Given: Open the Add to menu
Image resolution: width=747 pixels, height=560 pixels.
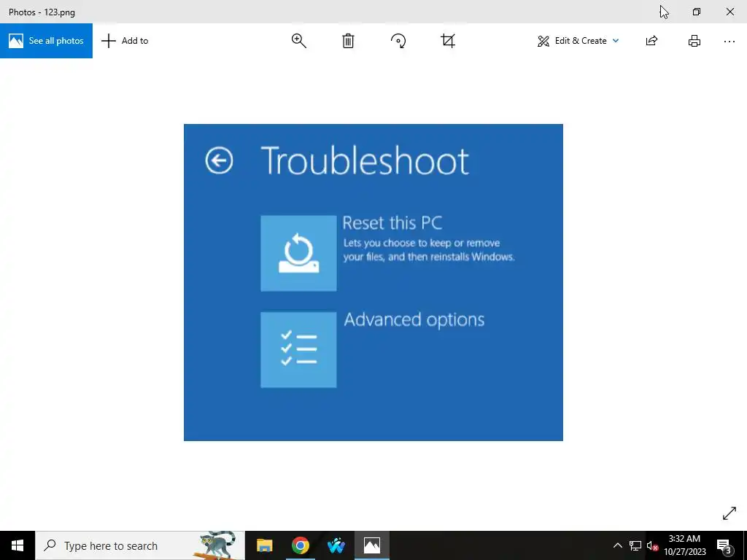Looking at the screenshot, I should pyautogui.click(x=125, y=41).
